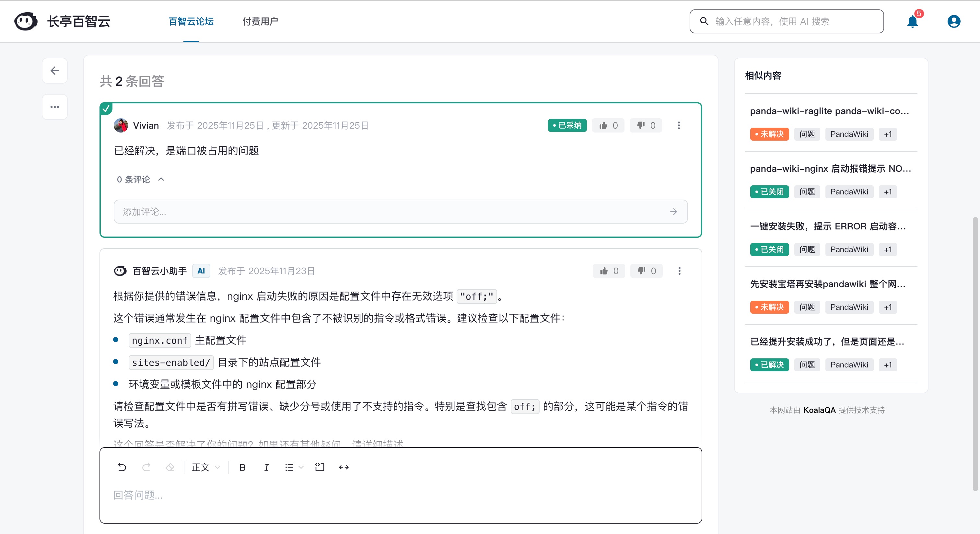Toggle fullwidth editor mode with the arrows icon

[343, 468]
